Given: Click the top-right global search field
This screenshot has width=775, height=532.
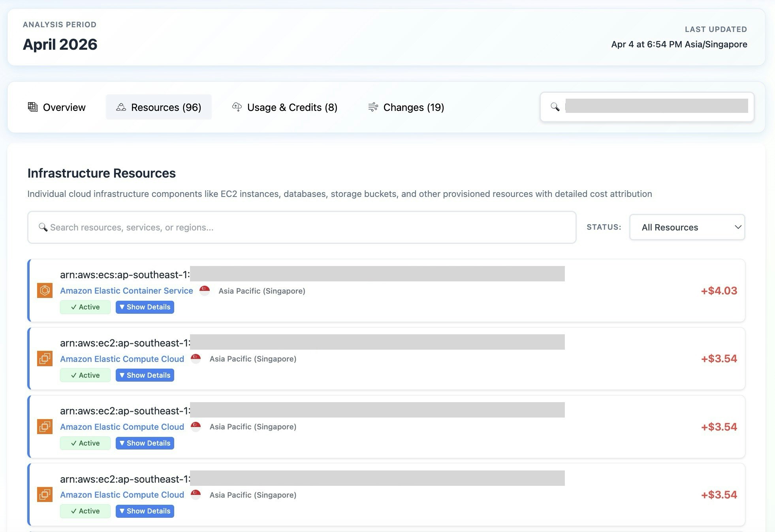Looking at the screenshot, I should pos(656,107).
